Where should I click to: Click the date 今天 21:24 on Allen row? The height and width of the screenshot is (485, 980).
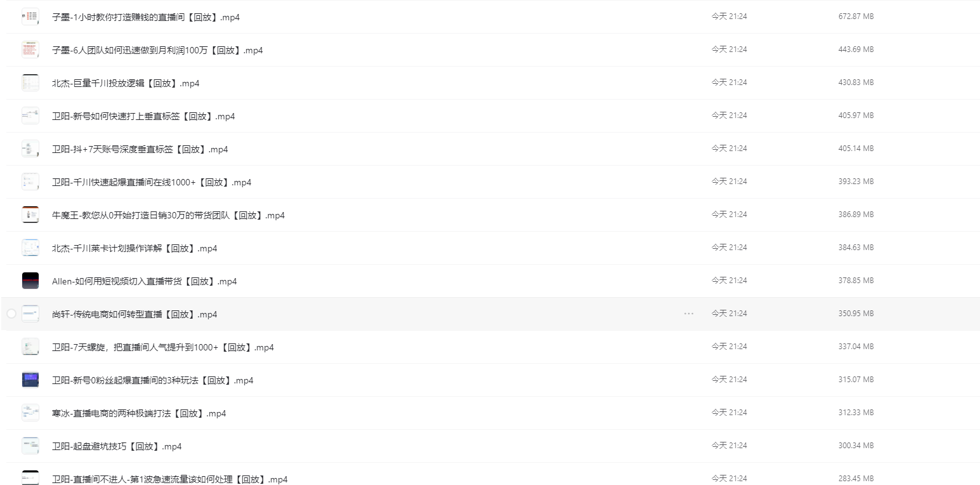tap(729, 281)
